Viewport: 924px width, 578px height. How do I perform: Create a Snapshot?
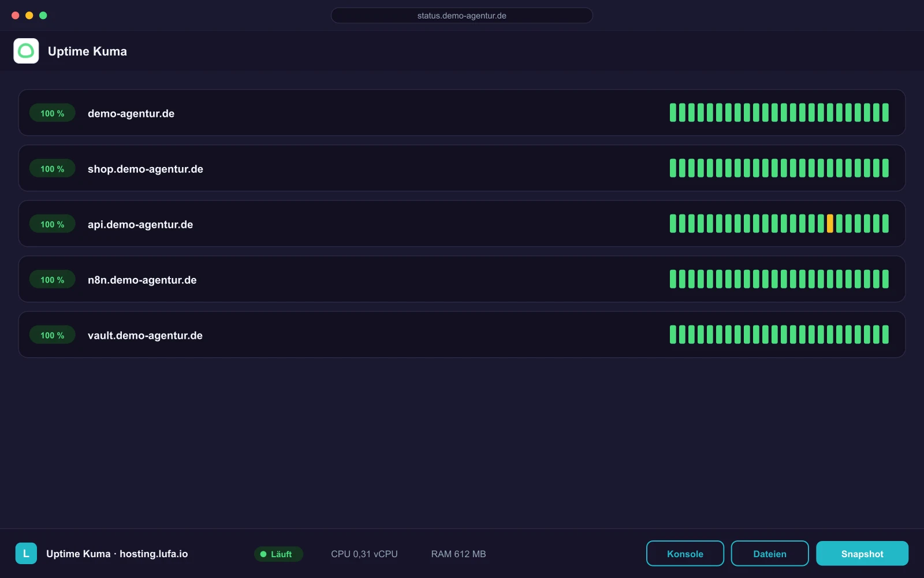pyautogui.click(x=862, y=553)
